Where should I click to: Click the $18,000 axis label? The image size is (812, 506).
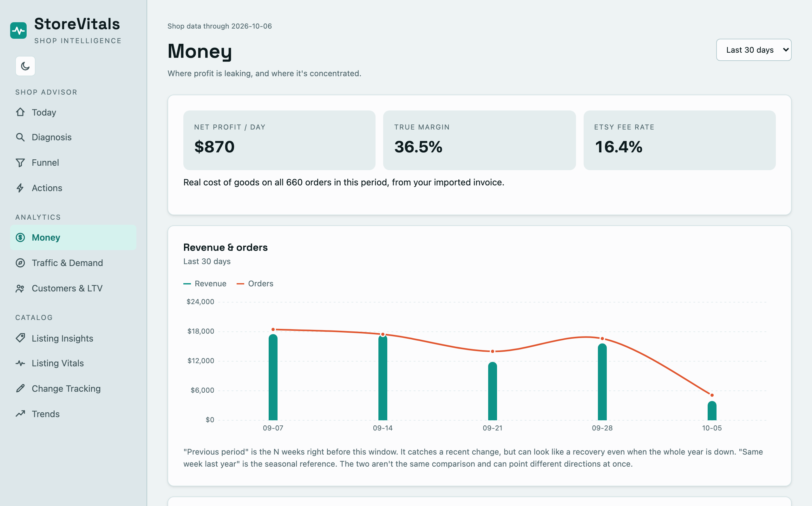click(x=200, y=331)
